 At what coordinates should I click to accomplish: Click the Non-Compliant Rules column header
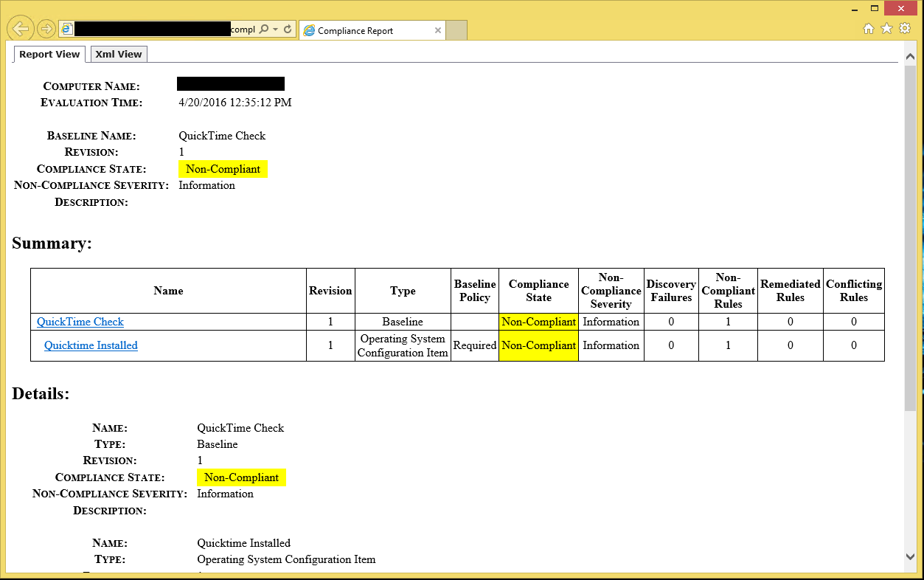[x=728, y=291]
